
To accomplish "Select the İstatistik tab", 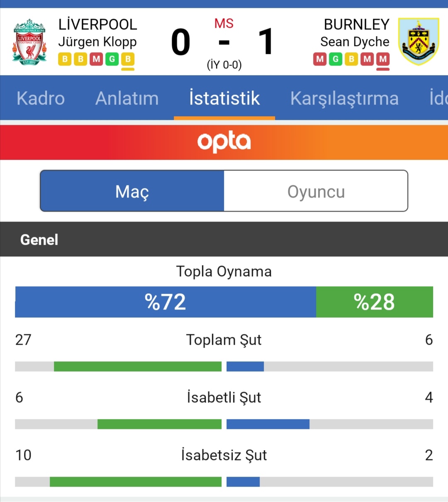I will pyautogui.click(x=224, y=98).
